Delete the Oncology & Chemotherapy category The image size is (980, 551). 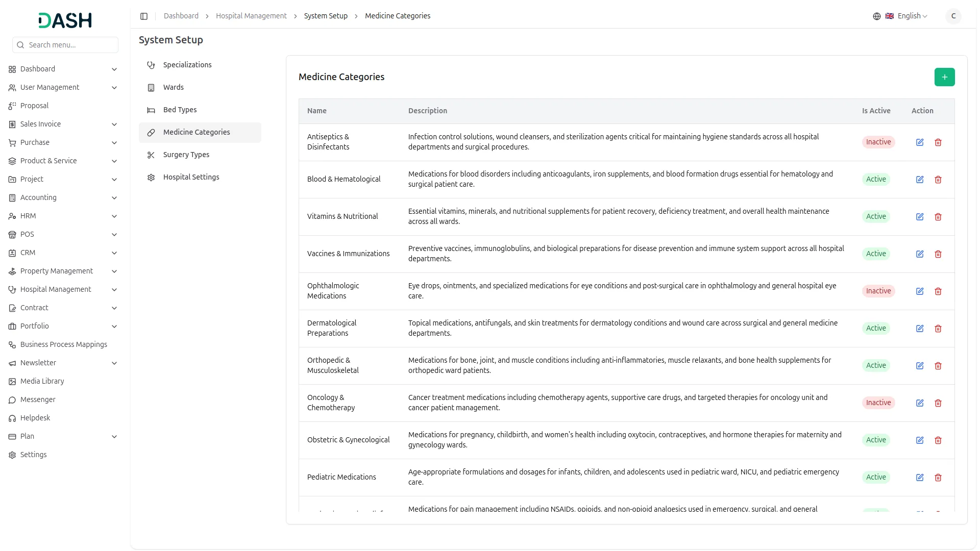pyautogui.click(x=938, y=403)
